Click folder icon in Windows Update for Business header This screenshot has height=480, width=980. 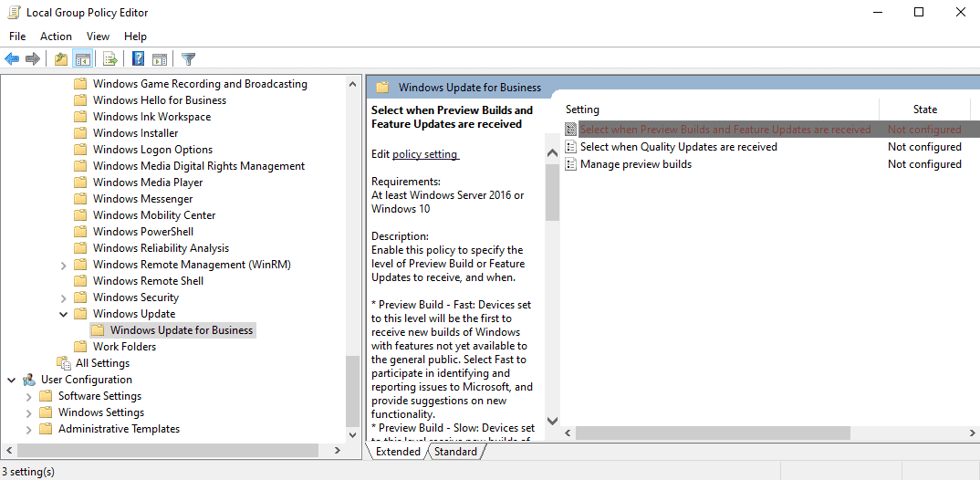pyautogui.click(x=382, y=88)
